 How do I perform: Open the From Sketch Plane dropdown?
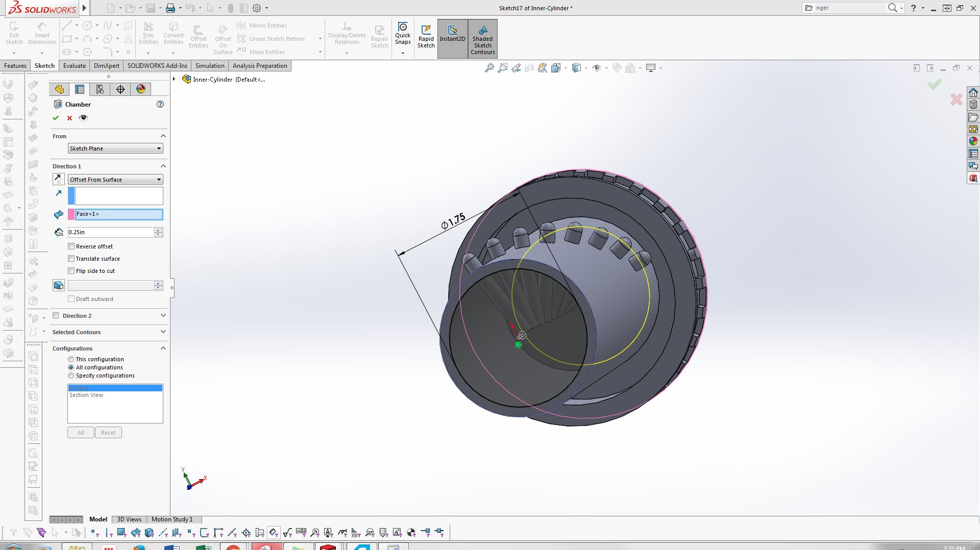click(x=115, y=148)
